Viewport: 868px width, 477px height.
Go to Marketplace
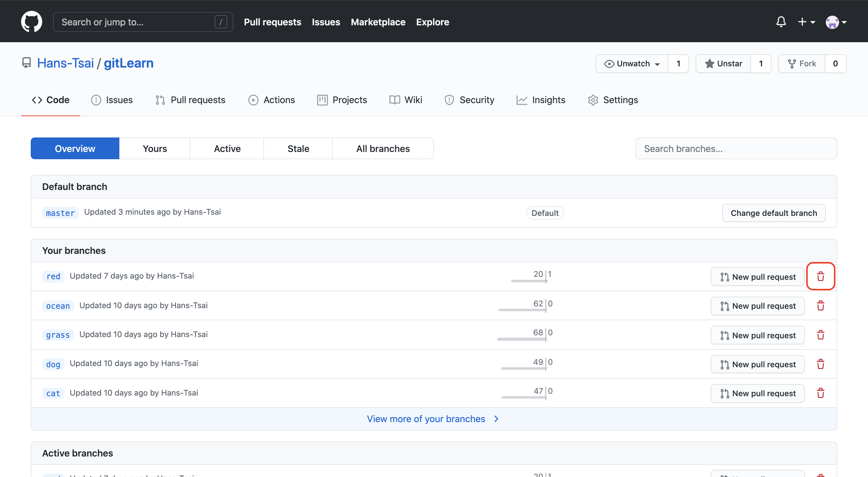[x=378, y=22]
